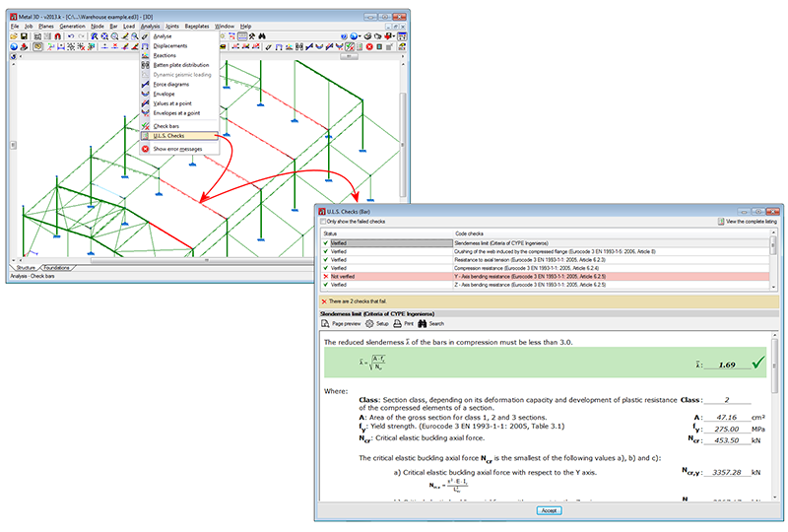Viewport: 788px width, 532px height.
Task: Click the hammer tools icon in main toolbar
Action: (x=252, y=36)
